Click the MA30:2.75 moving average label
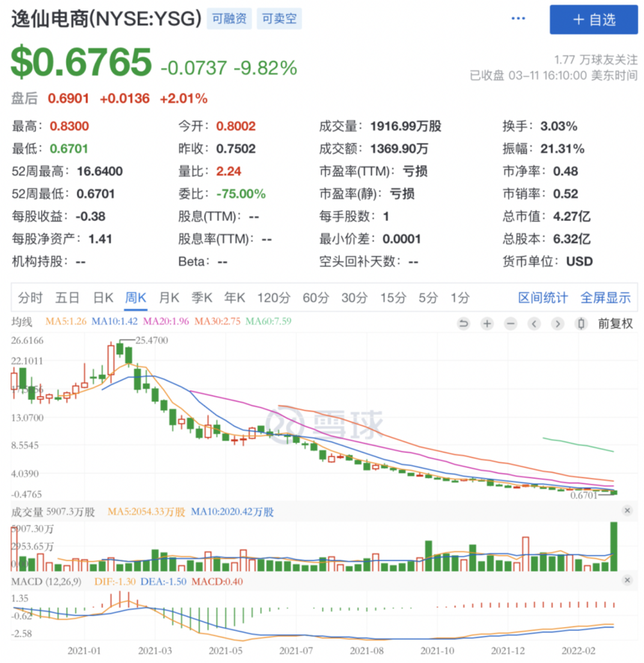644x663 pixels. (217, 321)
